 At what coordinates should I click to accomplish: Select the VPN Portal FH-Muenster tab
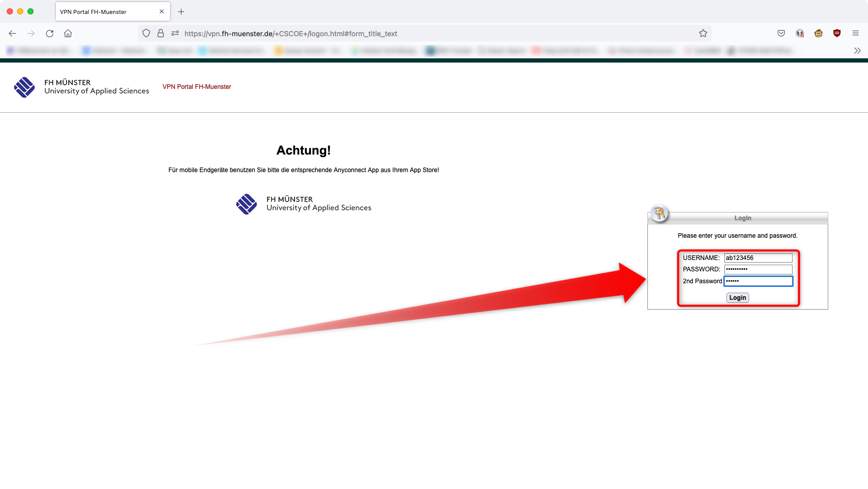[113, 12]
